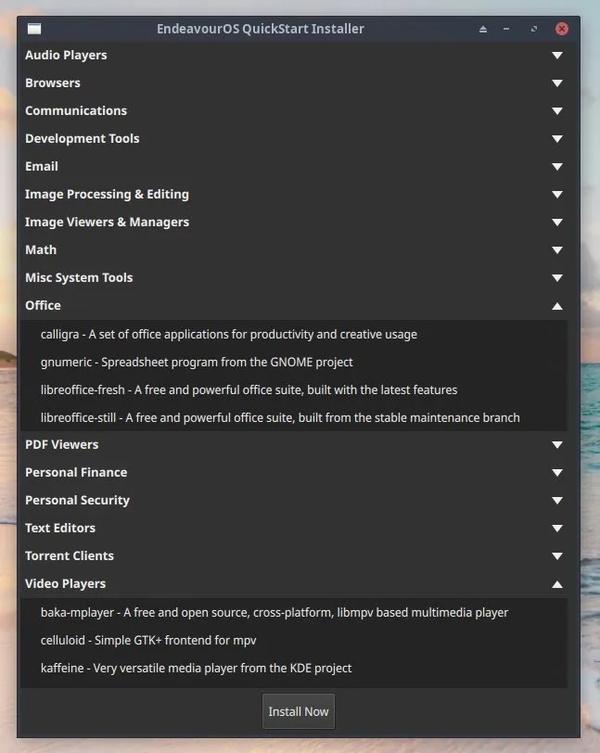600x753 pixels.
Task: Click the Personal Finance category label
Action: tap(76, 472)
